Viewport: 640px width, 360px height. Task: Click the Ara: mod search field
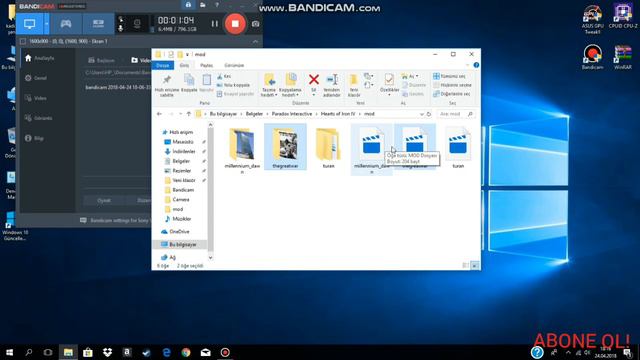click(456, 114)
